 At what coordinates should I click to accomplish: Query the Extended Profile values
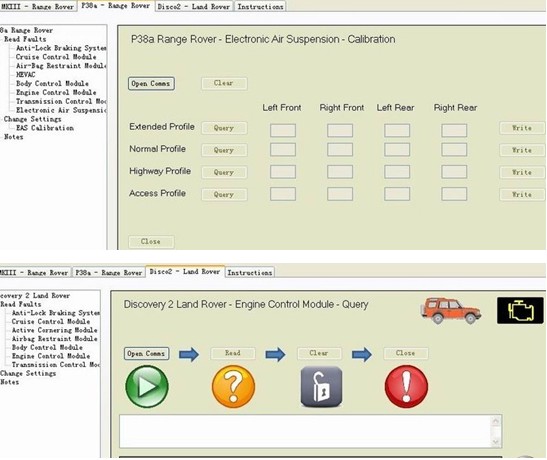pos(224,128)
